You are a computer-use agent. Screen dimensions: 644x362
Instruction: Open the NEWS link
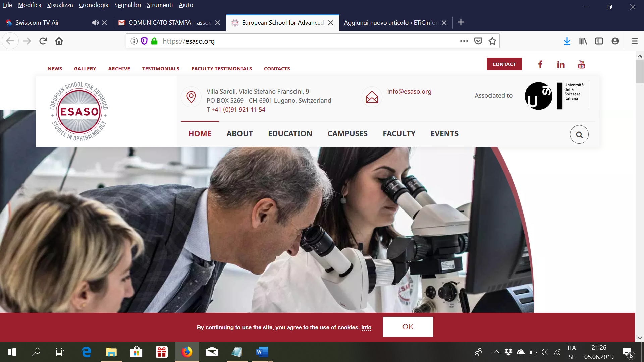click(55, 69)
